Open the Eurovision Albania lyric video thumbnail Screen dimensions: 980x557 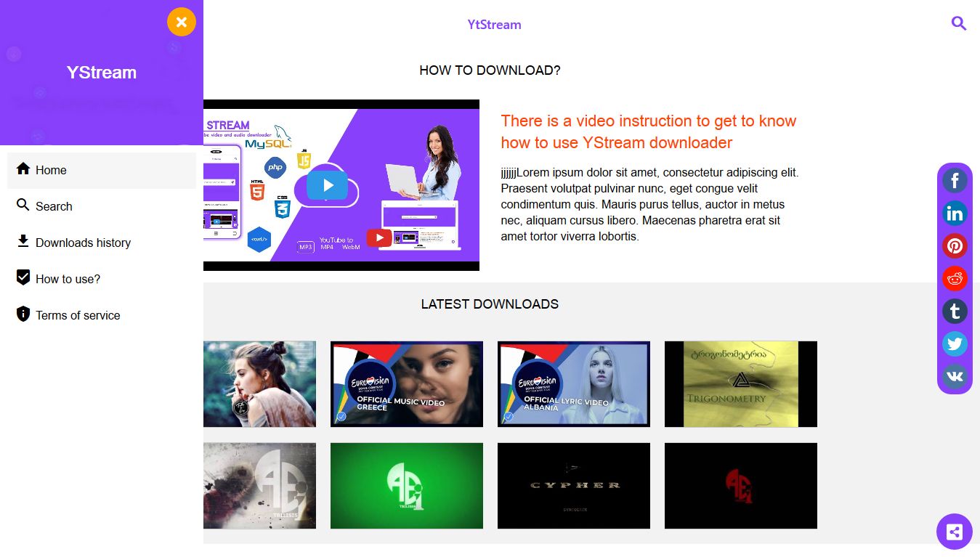[x=574, y=384]
